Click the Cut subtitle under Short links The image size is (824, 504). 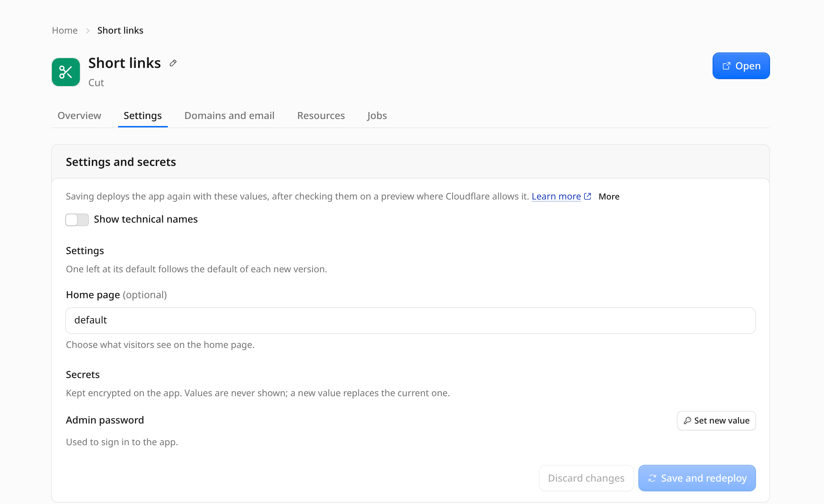pos(96,83)
